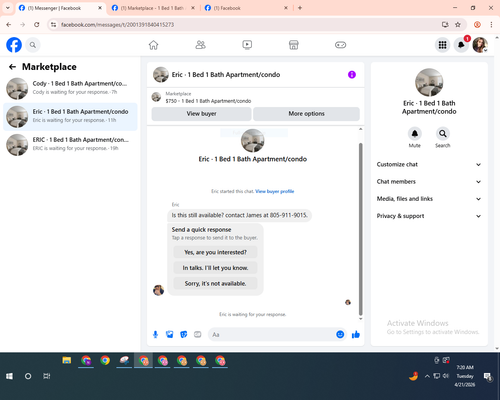
Task: Go to the Home feed icon
Action: click(153, 45)
